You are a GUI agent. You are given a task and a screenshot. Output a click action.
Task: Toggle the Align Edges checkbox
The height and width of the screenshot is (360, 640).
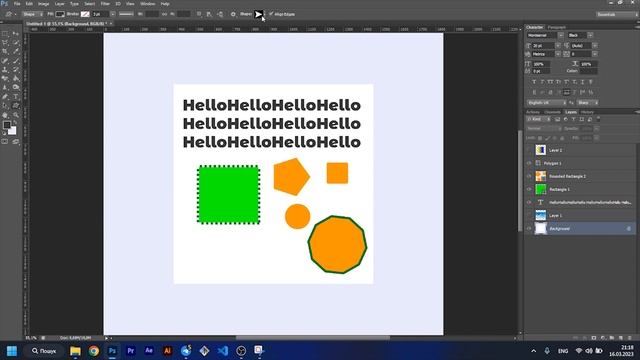tap(271, 14)
